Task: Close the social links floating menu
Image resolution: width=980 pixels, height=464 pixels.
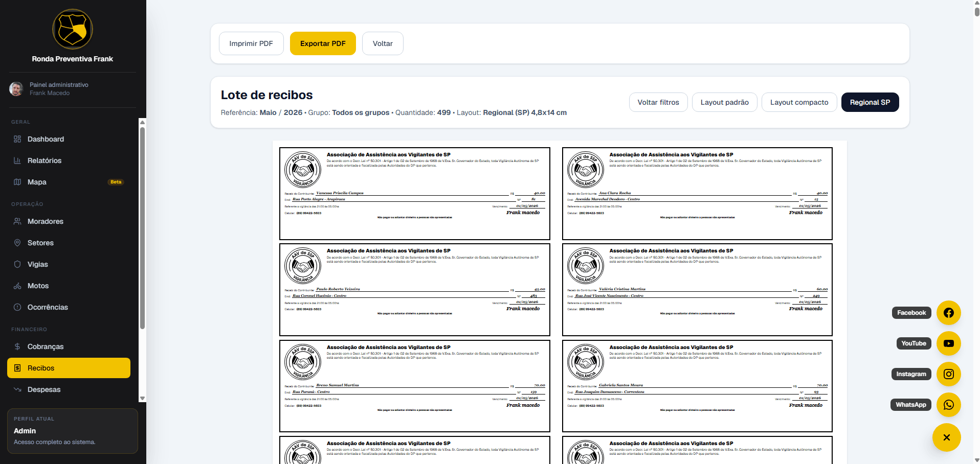Action: [947, 437]
